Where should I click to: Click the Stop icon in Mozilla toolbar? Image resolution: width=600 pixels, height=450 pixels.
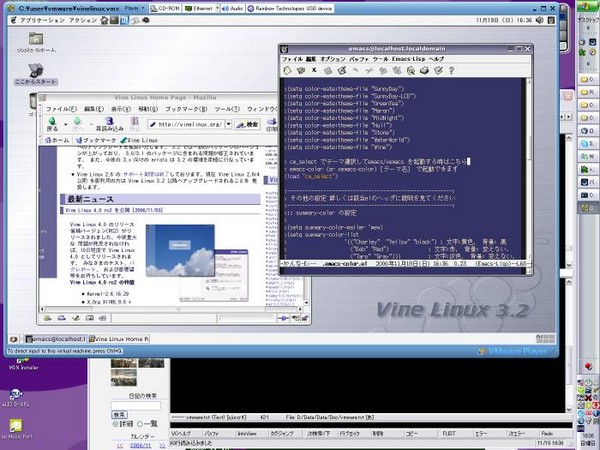click(x=134, y=124)
